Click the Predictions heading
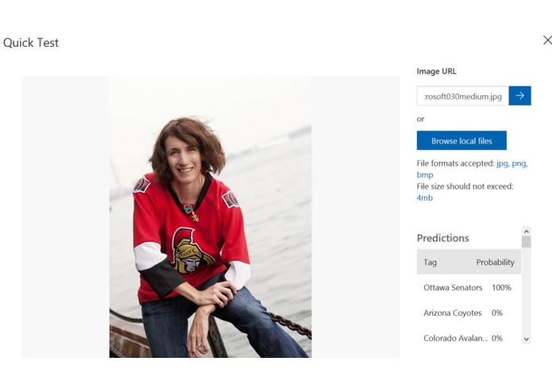 (443, 238)
